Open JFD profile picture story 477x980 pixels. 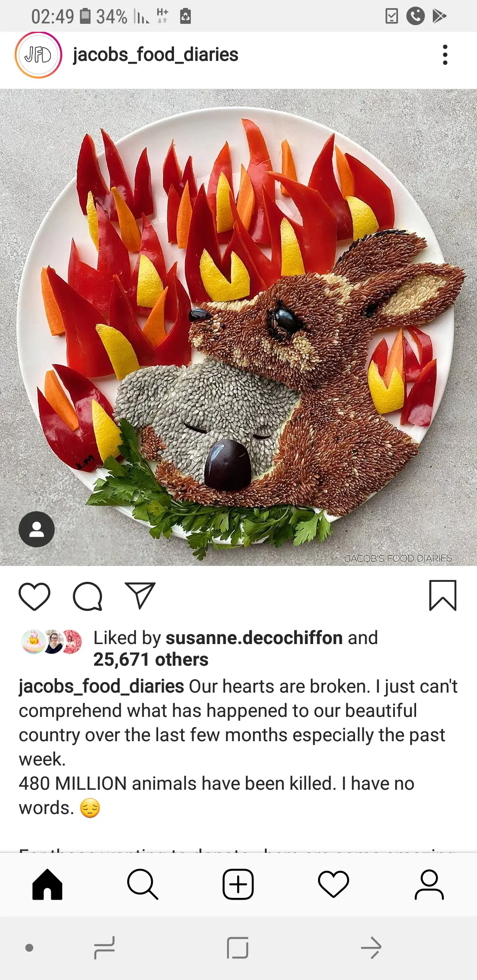38,55
